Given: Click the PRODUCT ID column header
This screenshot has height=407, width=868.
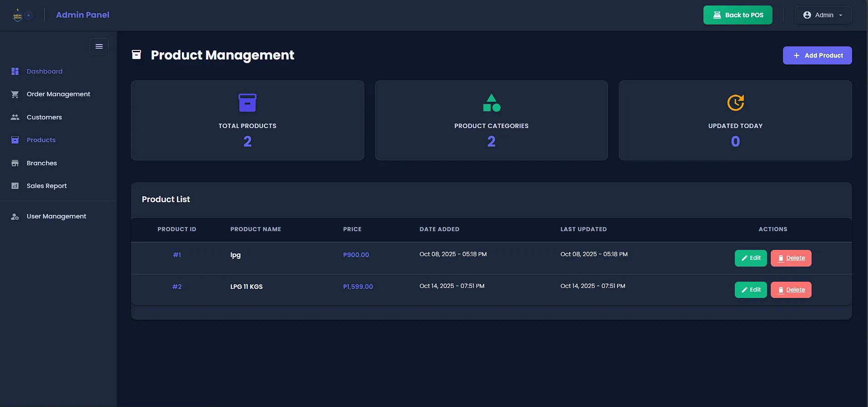Looking at the screenshot, I should tap(177, 229).
